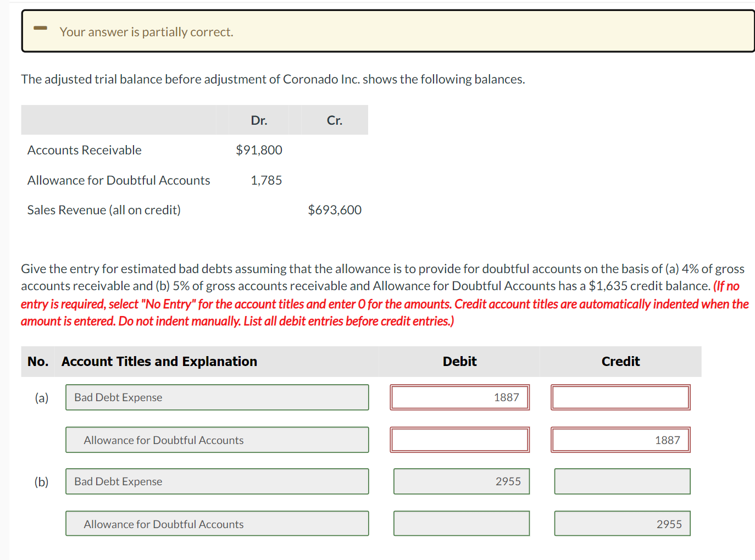755x560 pixels.
Task: Click the empty debit field beside Allowance entry (b)
Action: point(461,523)
